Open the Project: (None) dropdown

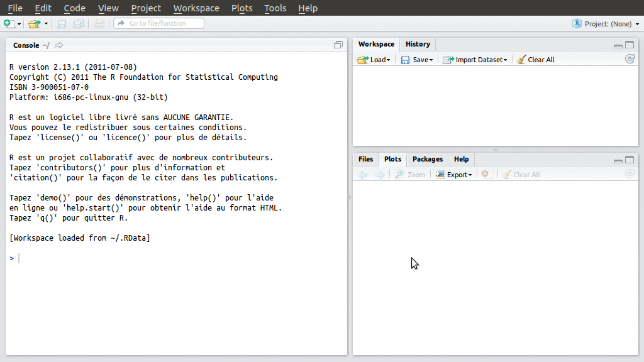point(611,24)
